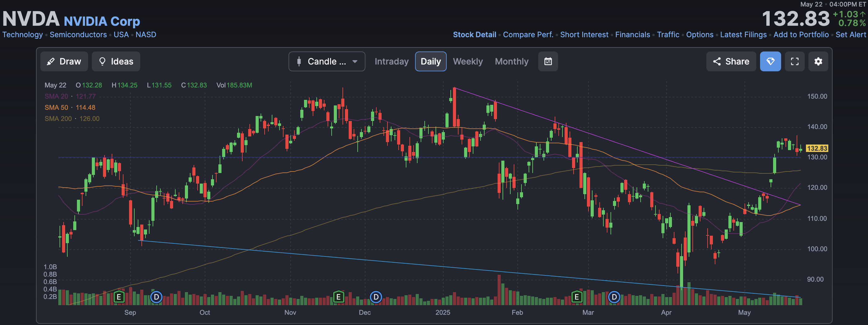The image size is (868, 325).
Task: Click the 150.00 price axis label
Action: (x=817, y=96)
